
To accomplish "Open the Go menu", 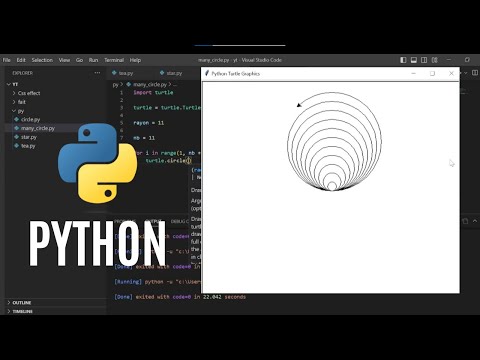I will [x=79, y=60].
